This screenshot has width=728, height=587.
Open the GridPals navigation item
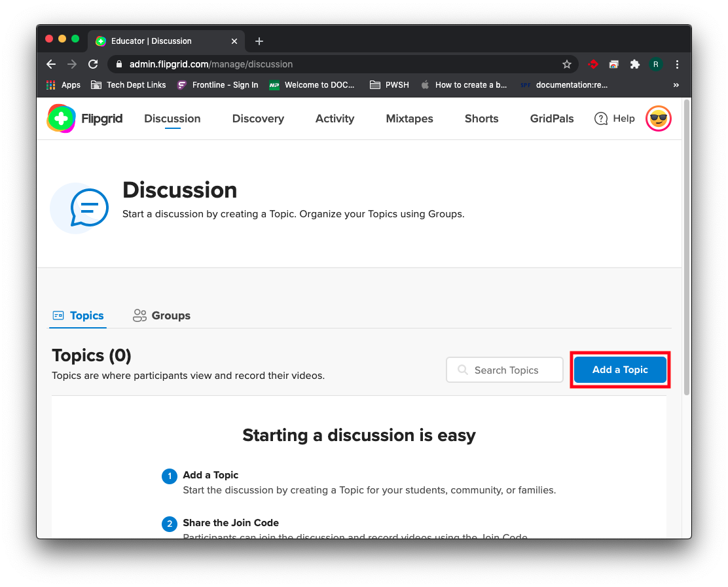click(552, 119)
